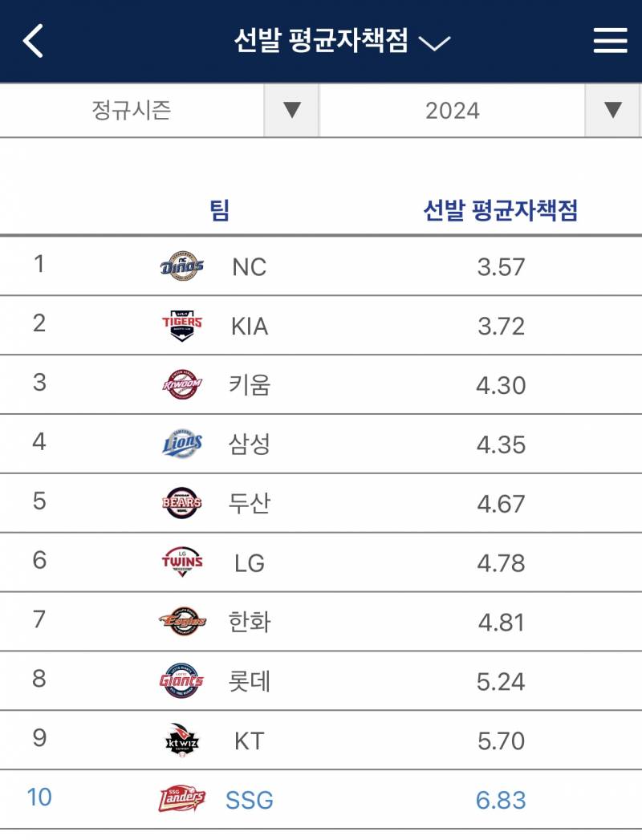Viewport: 642px width, 840px height.
Task: Open the hamburger menu
Action: coord(610,41)
